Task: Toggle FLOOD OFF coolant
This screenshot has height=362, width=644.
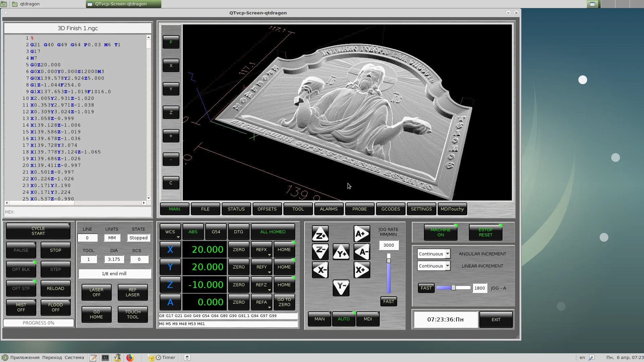Action: point(56,307)
